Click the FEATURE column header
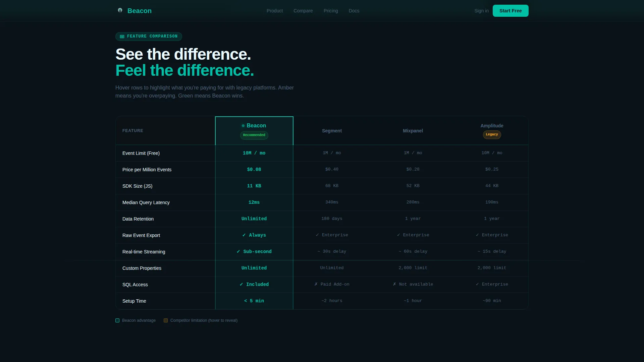 (x=133, y=131)
